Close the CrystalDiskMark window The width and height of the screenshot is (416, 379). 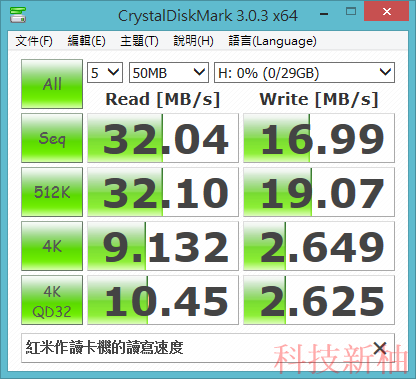click(x=387, y=11)
